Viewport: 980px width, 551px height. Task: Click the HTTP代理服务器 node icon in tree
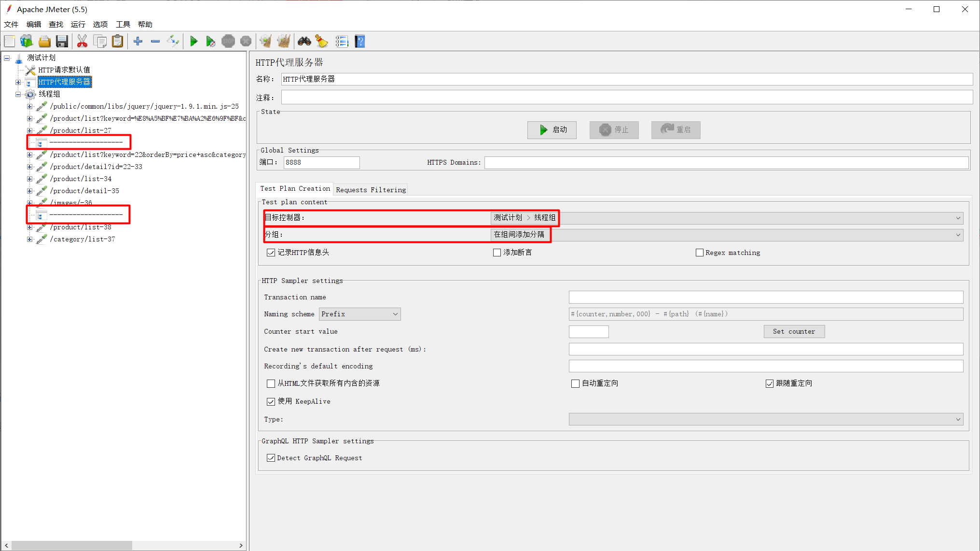point(30,82)
